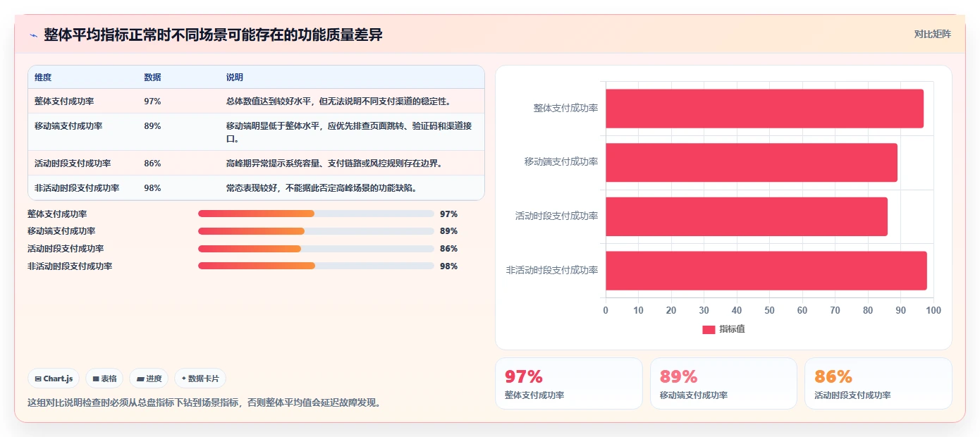Open the 97% 整体支付成功率 data card

569,383
